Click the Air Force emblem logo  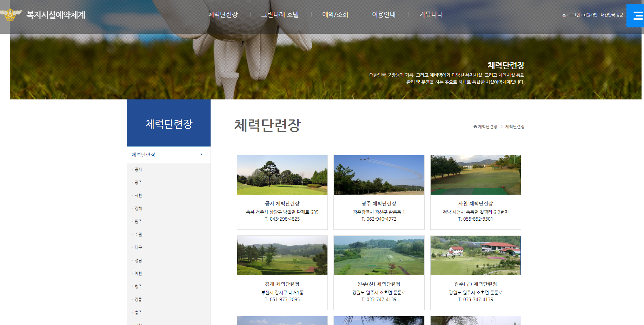(11, 15)
